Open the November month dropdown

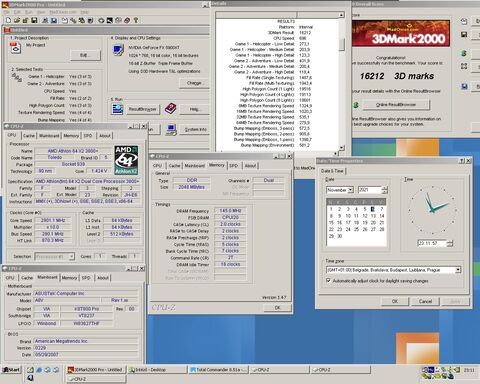coord(350,190)
